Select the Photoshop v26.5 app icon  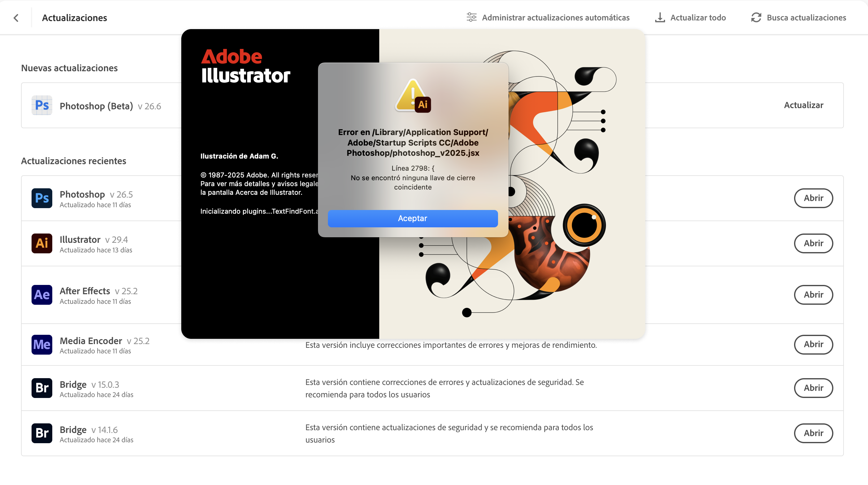(x=41, y=198)
